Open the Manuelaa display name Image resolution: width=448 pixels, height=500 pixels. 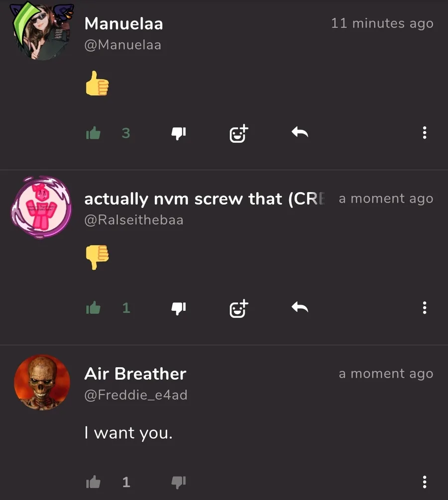pos(123,23)
